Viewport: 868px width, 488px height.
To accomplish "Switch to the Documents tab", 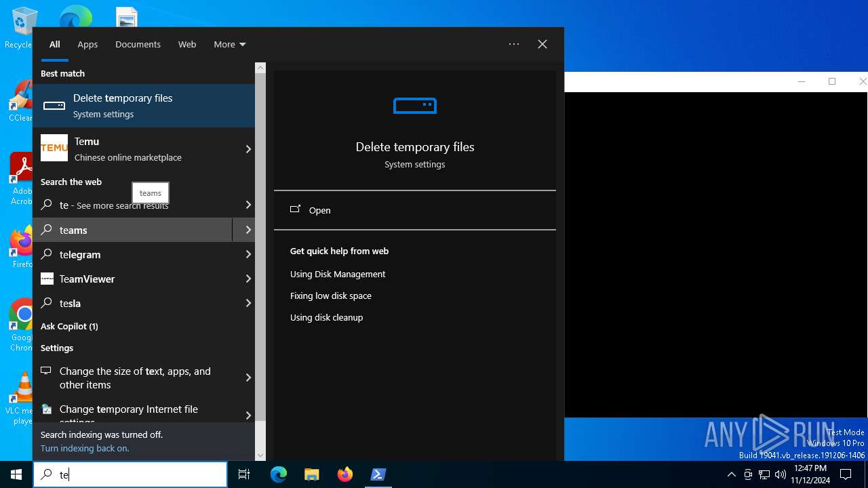I will (138, 44).
